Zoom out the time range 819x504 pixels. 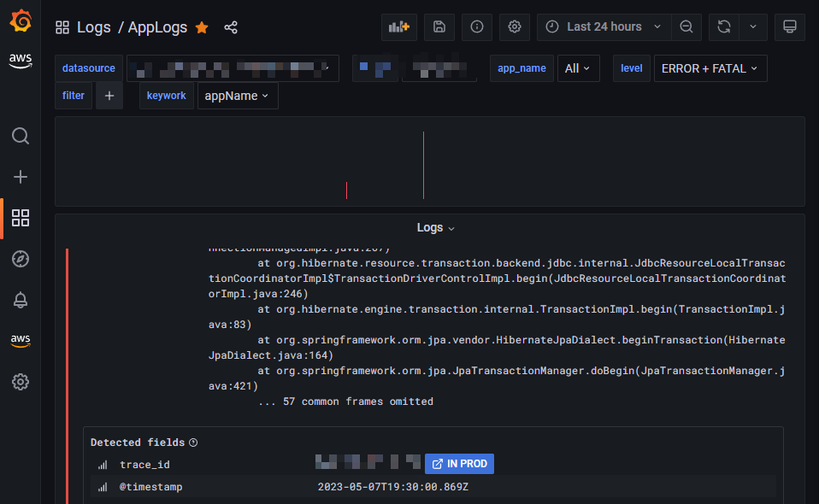click(686, 26)
